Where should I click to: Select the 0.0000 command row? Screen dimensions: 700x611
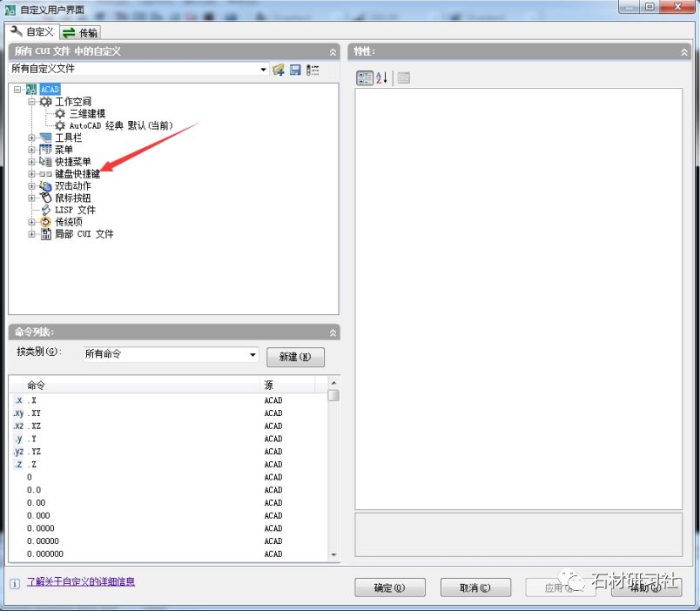169,528
